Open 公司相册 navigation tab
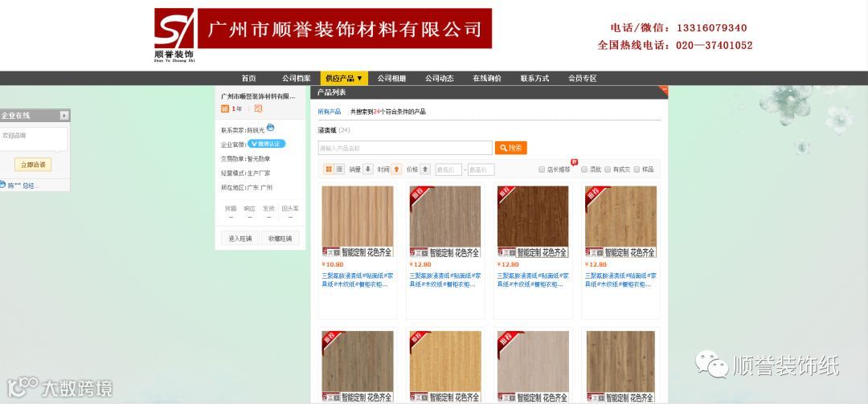Viewport: 868px width, 404px height. [391, 79]
